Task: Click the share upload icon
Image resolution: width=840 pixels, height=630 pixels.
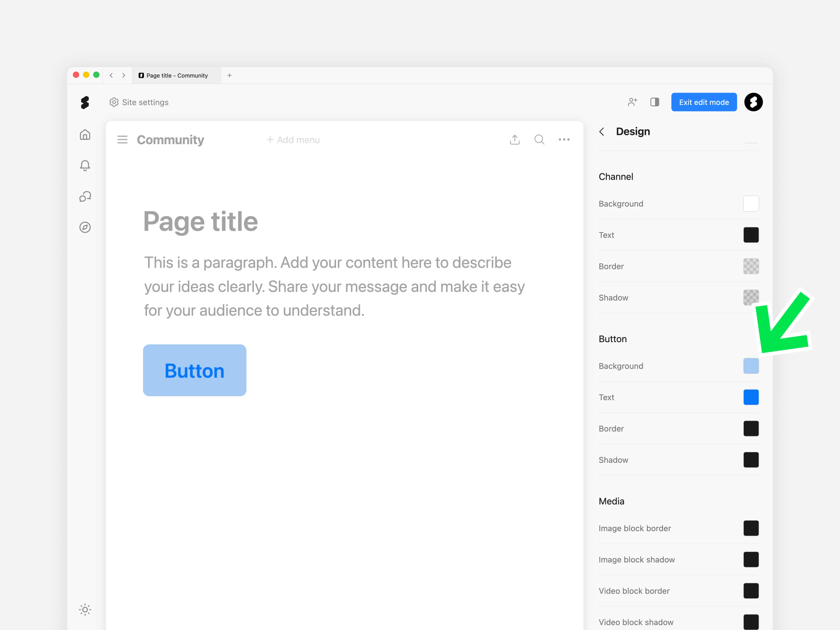Action: tap(515, 140)
